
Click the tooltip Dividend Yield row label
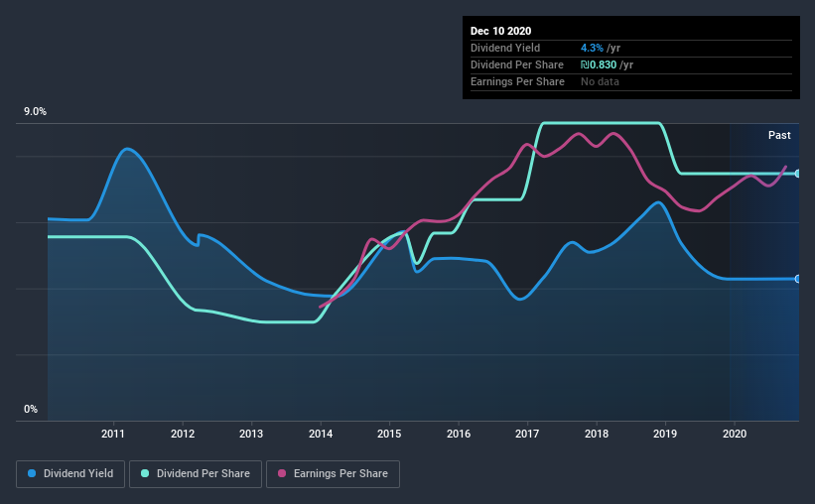505,48
